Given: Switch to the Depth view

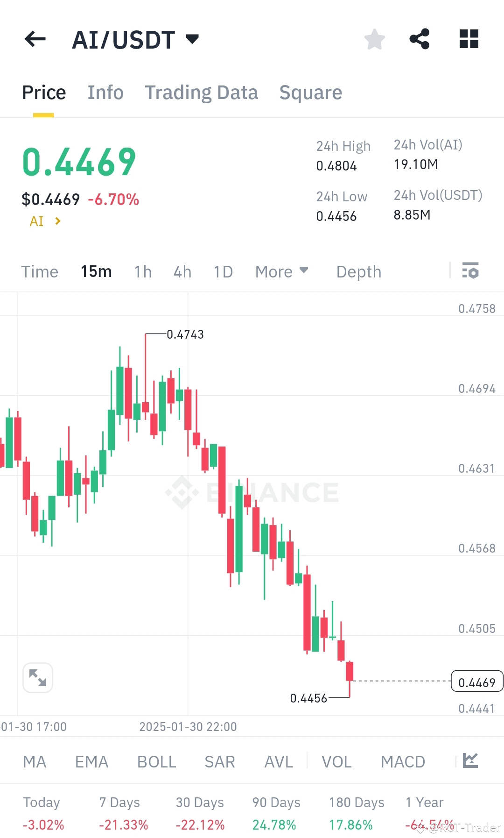Looking at the screenshot, I should coord(358,271).
